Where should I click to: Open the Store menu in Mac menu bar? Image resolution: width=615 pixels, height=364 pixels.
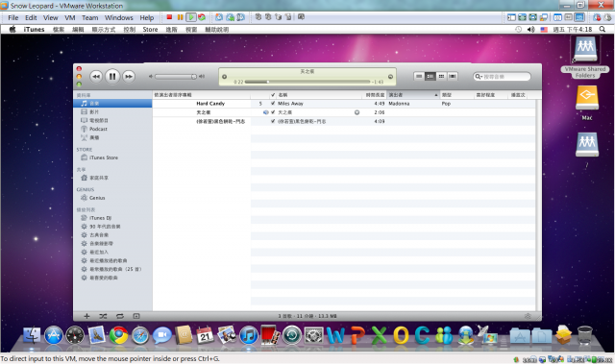point(150,30)
